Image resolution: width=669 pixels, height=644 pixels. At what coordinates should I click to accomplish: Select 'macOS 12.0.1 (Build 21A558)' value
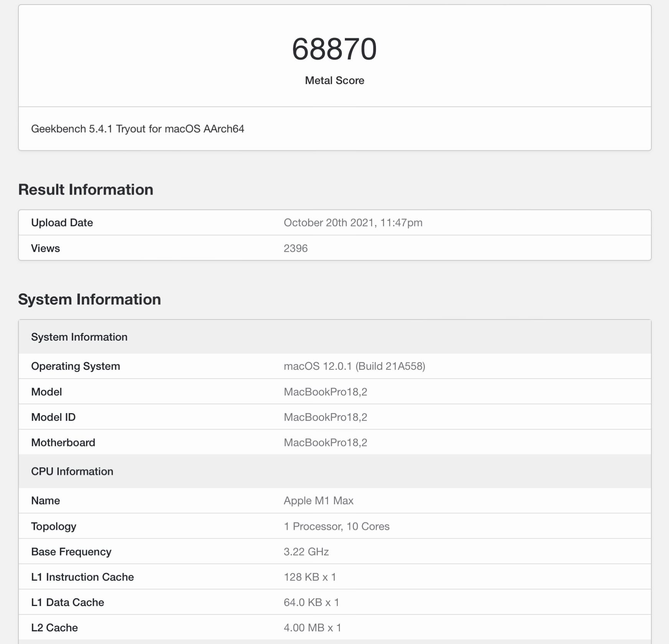tap(354, 366)
